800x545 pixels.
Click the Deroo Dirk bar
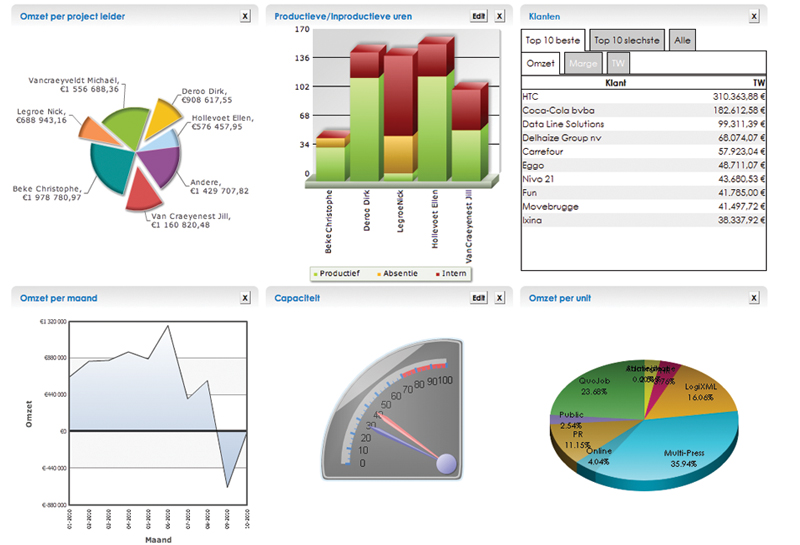[x=367, y=113]
